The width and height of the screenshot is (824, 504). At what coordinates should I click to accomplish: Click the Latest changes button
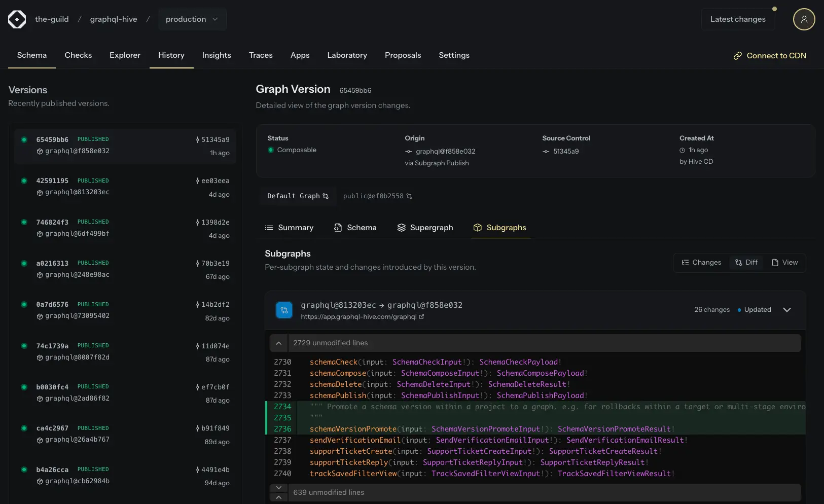pos(738,19)
